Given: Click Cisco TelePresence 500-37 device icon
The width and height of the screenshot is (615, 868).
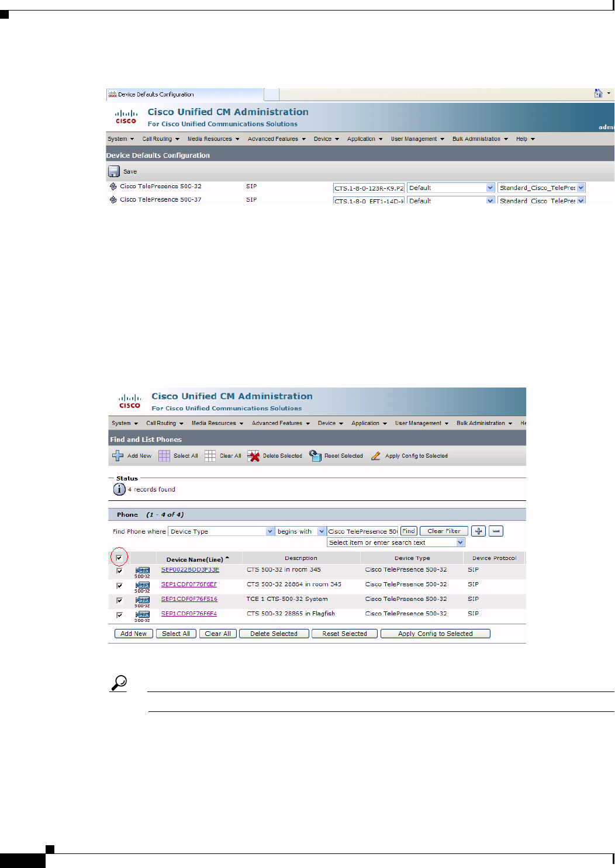Looking at the screenshot, I should pyautogui.click(x=113, y=200).
